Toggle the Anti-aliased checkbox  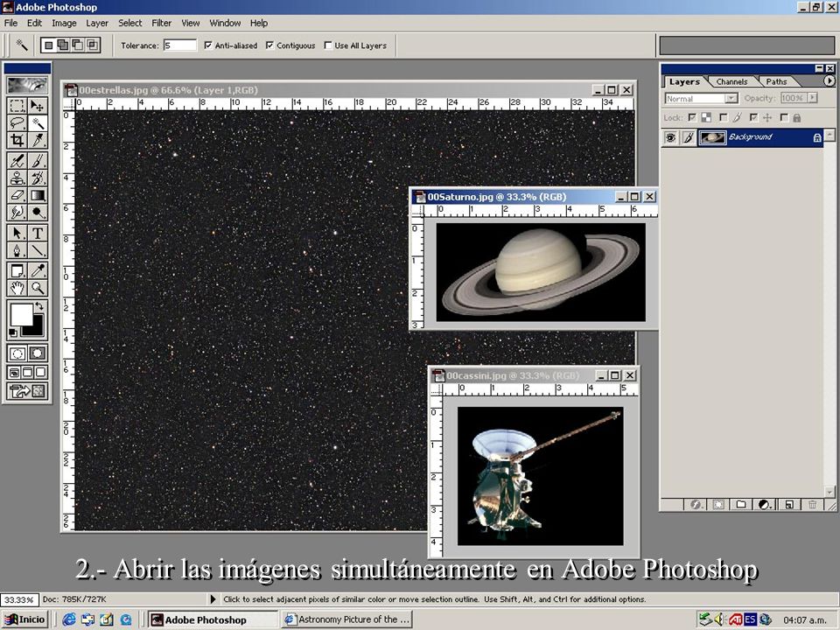[x=208, y=45]
